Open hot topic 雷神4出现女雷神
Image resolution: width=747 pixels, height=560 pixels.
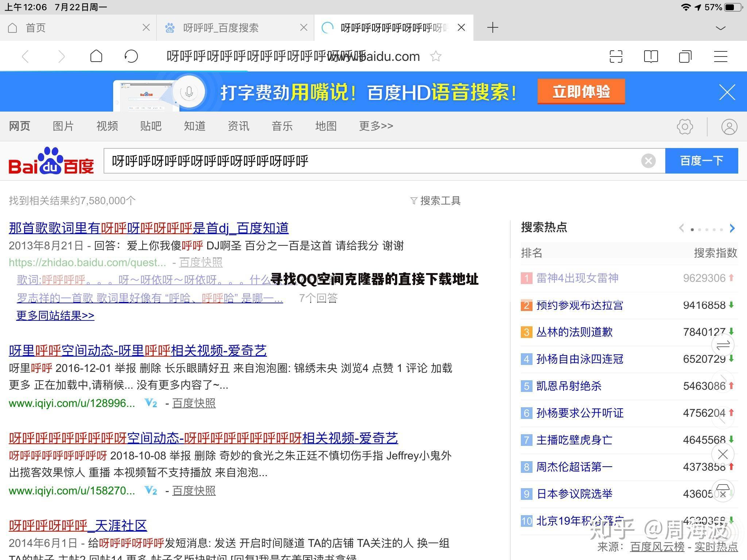[577, 278]
